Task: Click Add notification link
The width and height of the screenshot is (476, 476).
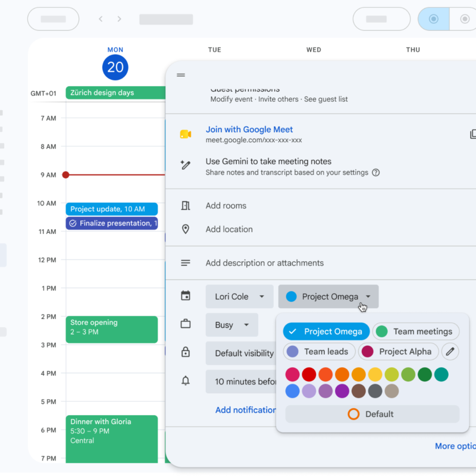Action: coord(246,410)
